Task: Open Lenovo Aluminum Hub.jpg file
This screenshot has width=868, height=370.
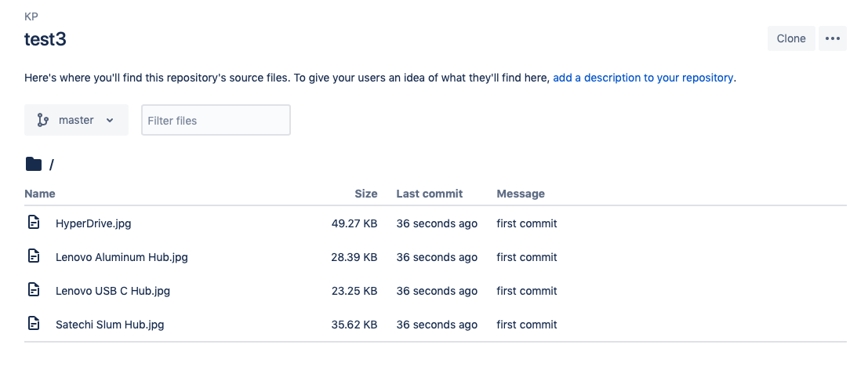Action: pos(122,257)
